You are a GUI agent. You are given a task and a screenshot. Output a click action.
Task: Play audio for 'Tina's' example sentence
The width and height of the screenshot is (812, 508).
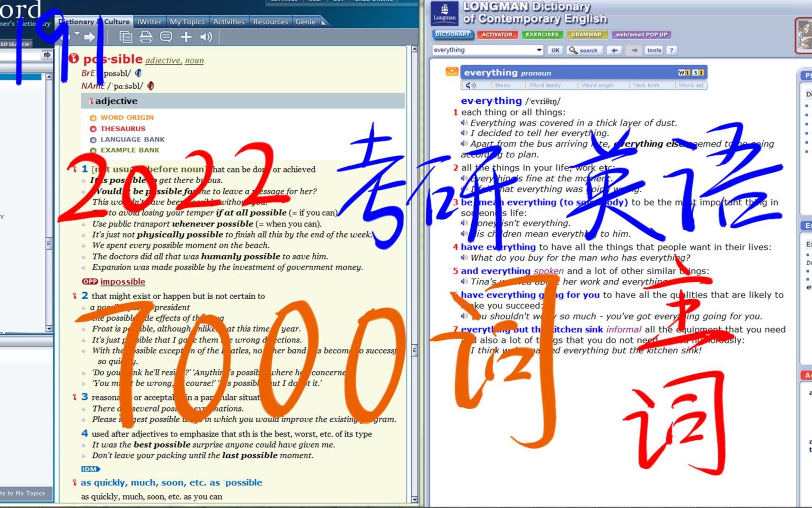tap(464, 281)
